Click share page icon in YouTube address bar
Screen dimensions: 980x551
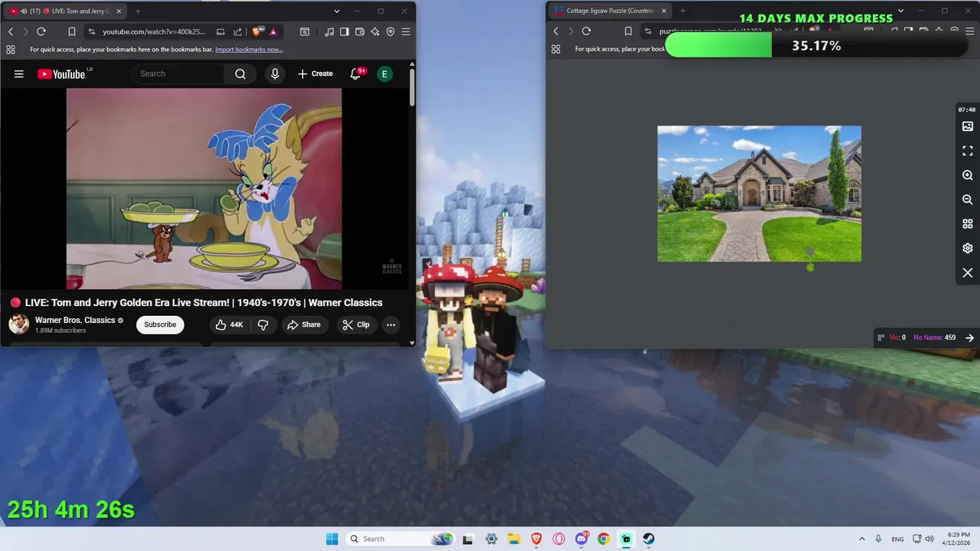[x=237, y=31]
